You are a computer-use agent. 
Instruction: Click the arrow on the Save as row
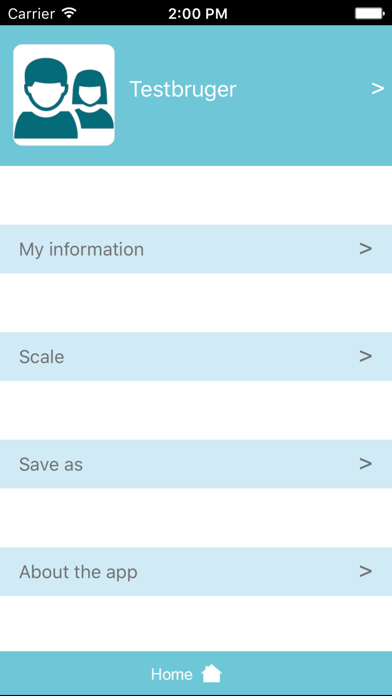coord(365,464)
